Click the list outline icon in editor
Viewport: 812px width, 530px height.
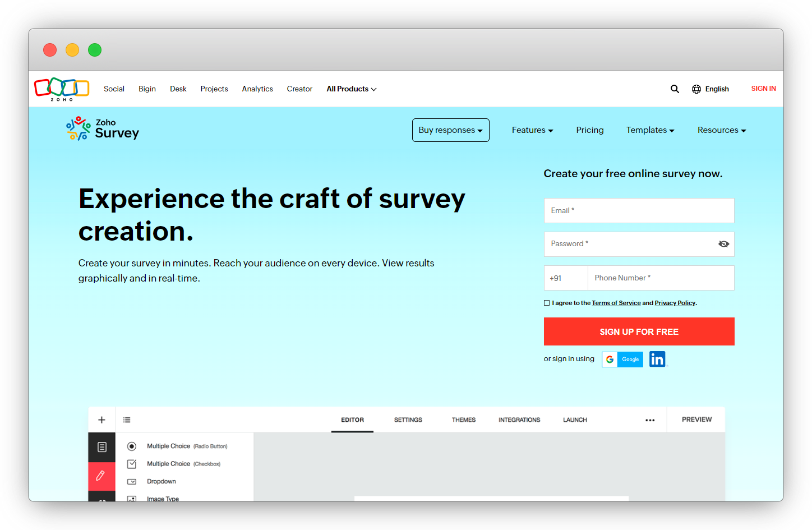[x=127, y=420]
